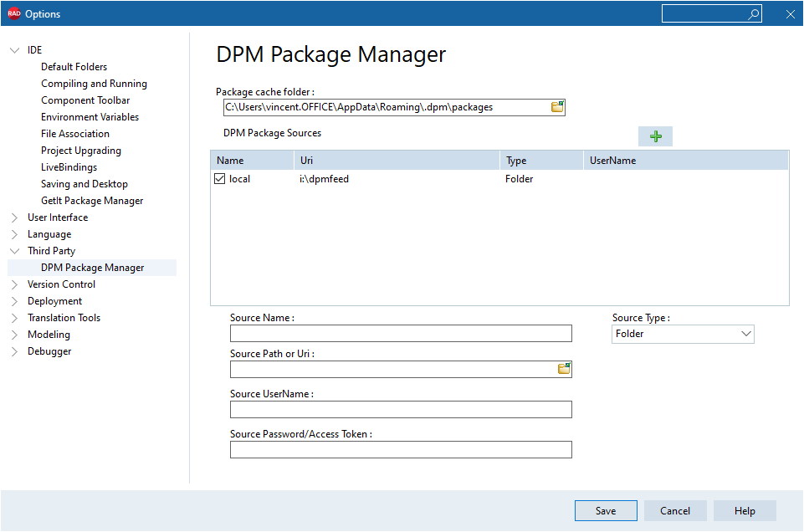The width and height of the screenshot is (804, 532).
Task: Click the green plus add source icon
Action: click(x=655, y=136)
